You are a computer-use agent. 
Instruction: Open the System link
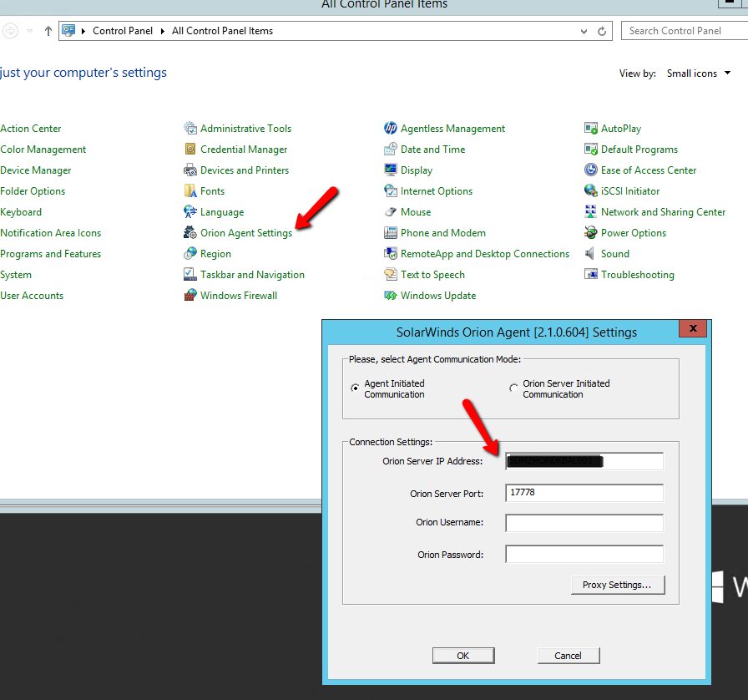tap(16, 275)
